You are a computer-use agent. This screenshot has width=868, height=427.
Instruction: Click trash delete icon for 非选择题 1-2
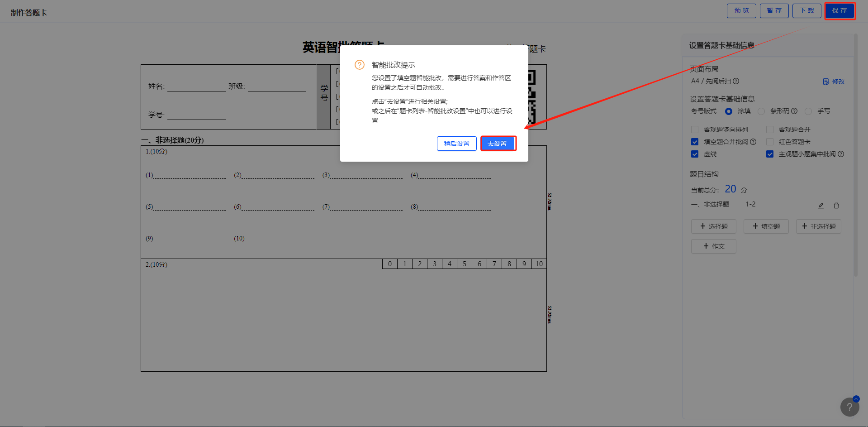(836, 206)
